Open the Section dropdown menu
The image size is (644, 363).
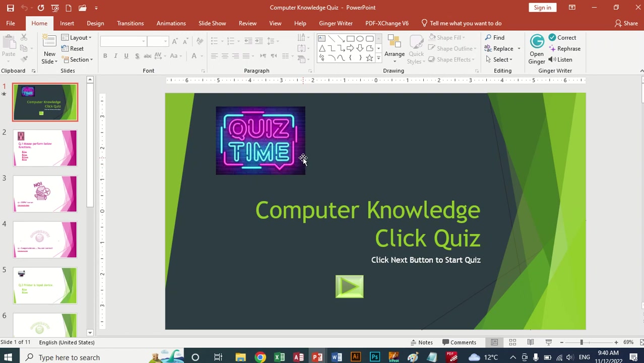(77, 59)
